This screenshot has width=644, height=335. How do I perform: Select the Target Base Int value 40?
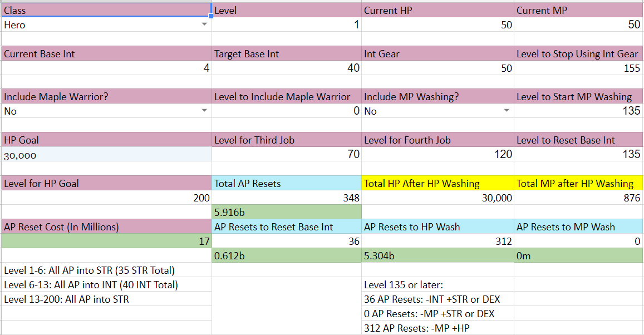286,68
